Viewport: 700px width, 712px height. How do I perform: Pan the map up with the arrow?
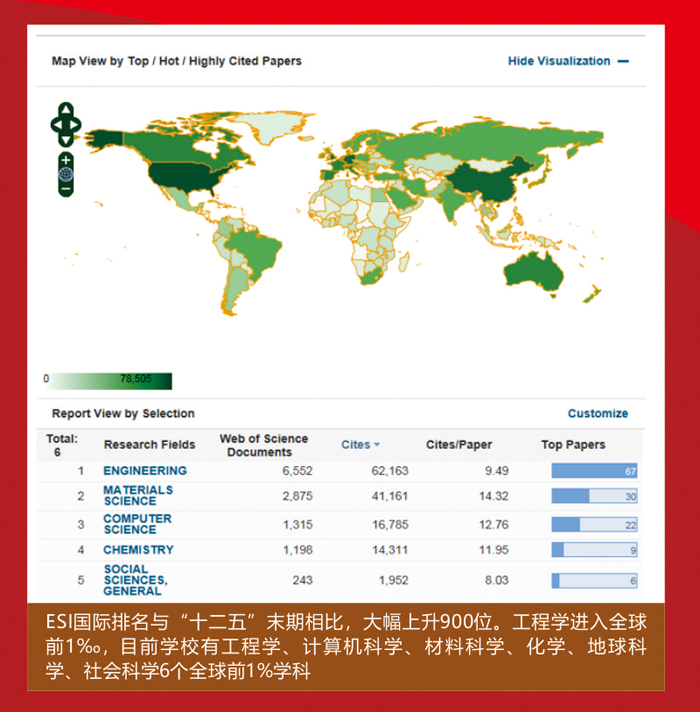[66, 109]
